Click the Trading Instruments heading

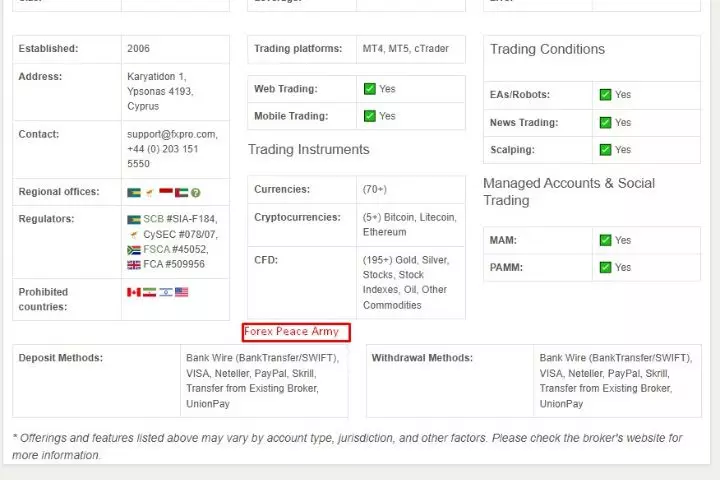point(309,149)
